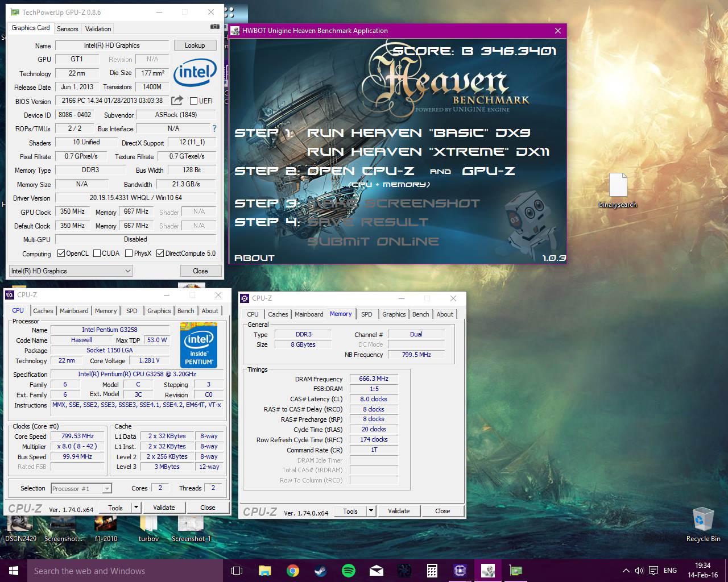Switch to Sensors tab in GPU-Z

click(67, 29)
